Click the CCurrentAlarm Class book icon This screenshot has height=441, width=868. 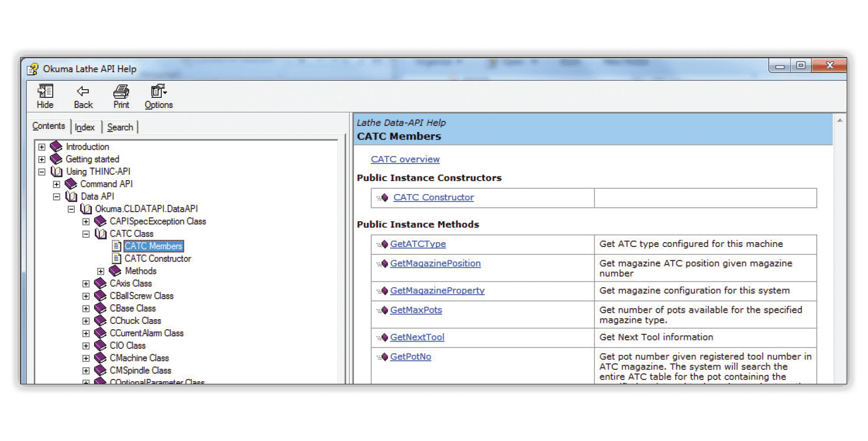click(x=100, y=333)
